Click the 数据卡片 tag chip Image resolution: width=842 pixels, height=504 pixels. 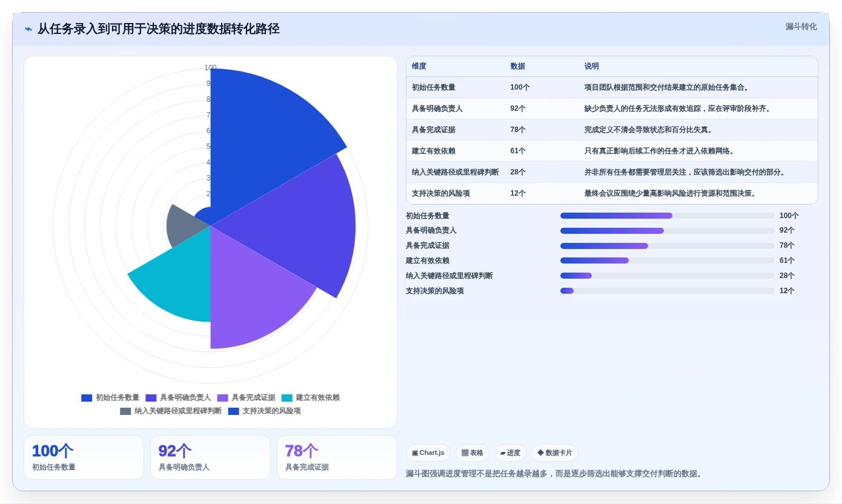554,453
